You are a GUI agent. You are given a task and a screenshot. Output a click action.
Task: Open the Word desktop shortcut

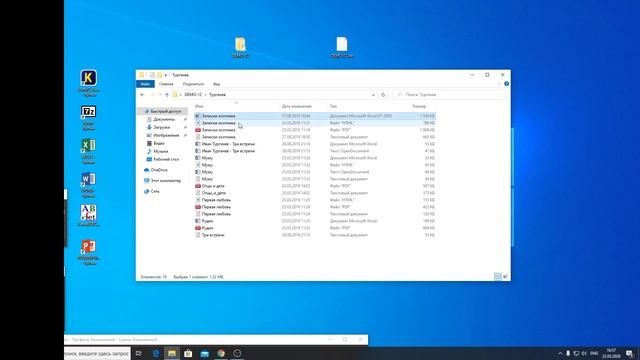tap(89, 179)
